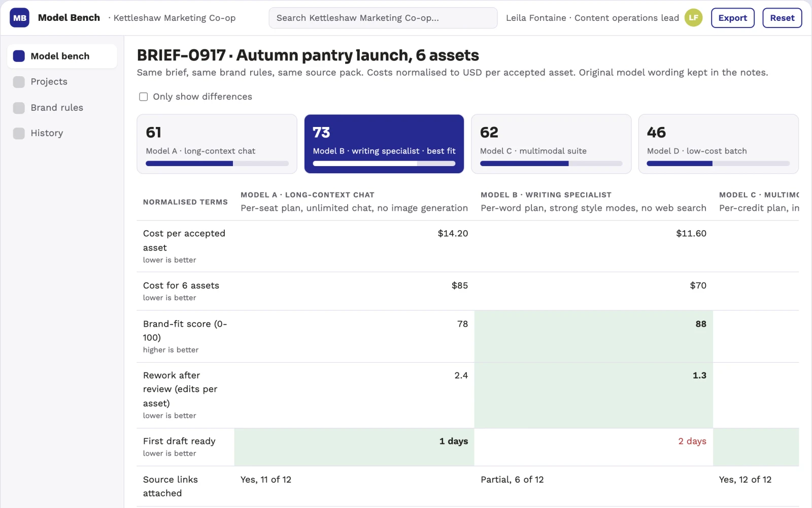Click the Projects sidebar icon
The width and height of the screenshot is (812, 508).
[19, 82]
